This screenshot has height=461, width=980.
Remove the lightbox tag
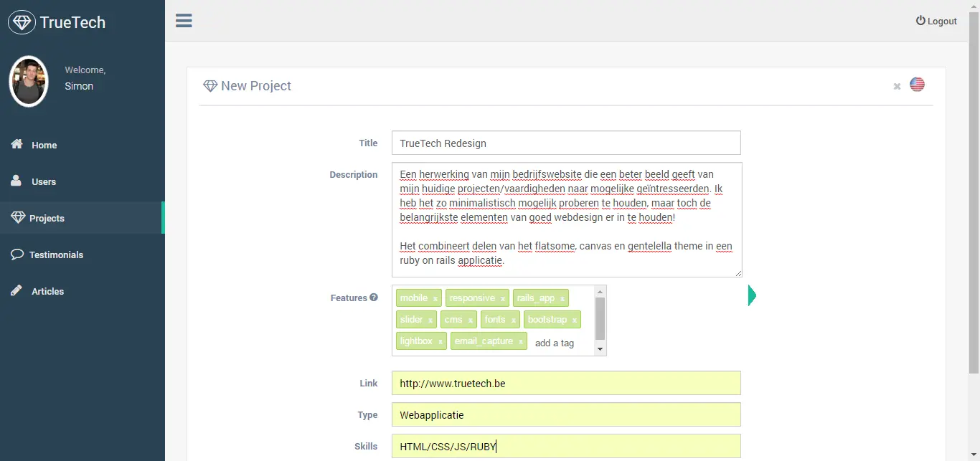pyautogui.click(x=440, y=342)
